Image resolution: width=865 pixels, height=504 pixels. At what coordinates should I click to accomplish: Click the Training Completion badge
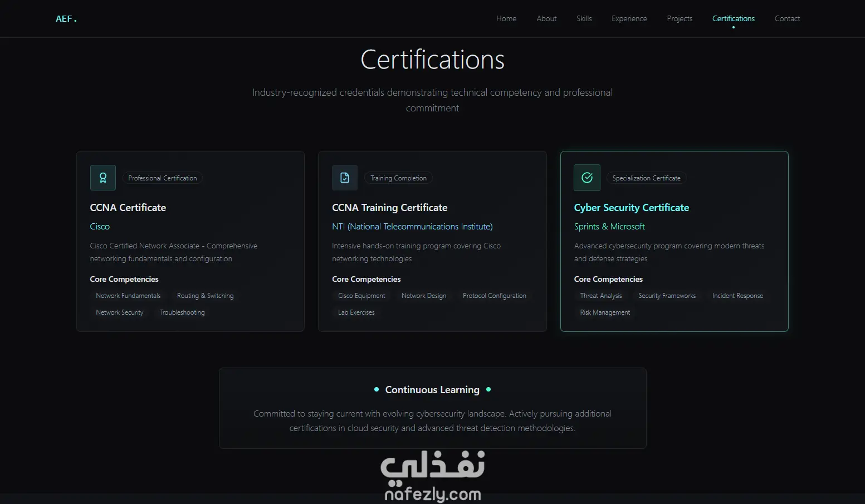coord(399,178)
